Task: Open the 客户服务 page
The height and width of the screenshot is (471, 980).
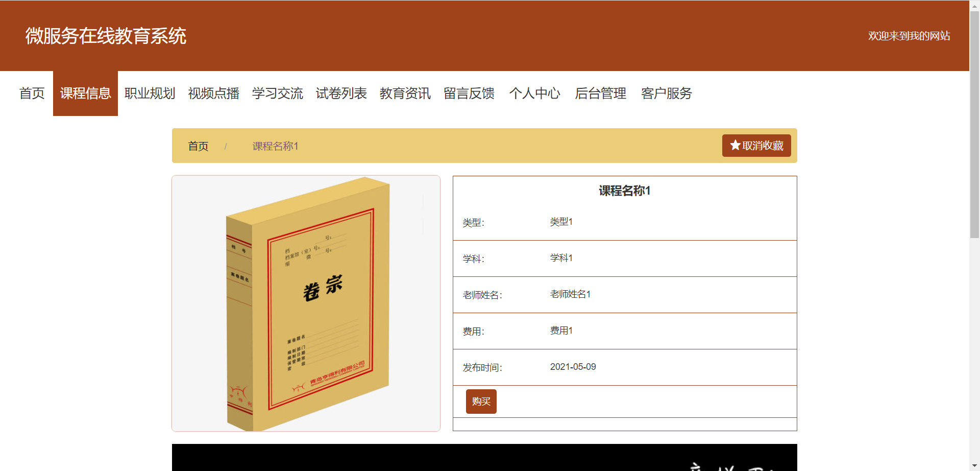Action: click(666, 93)
